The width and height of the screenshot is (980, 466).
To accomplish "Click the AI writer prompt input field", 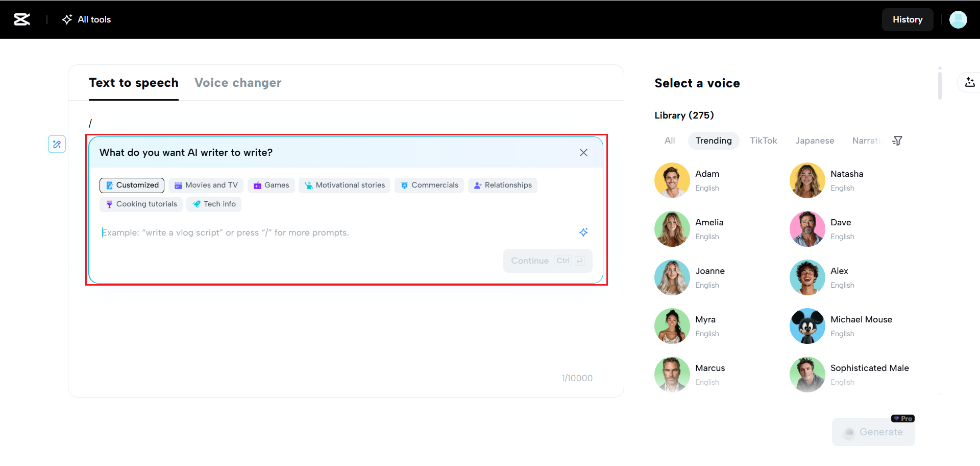I will click(x=337, y=232).
